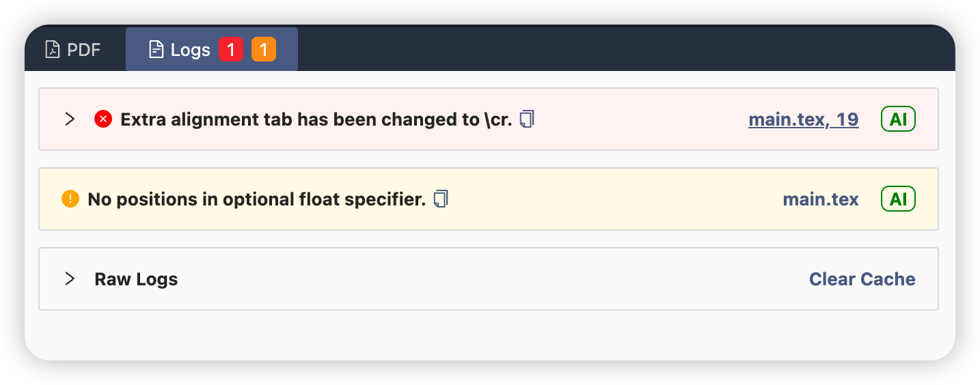Click AI button for float specifier warning
The height and width of the screenshot is (385, 980).
[898, 199]
